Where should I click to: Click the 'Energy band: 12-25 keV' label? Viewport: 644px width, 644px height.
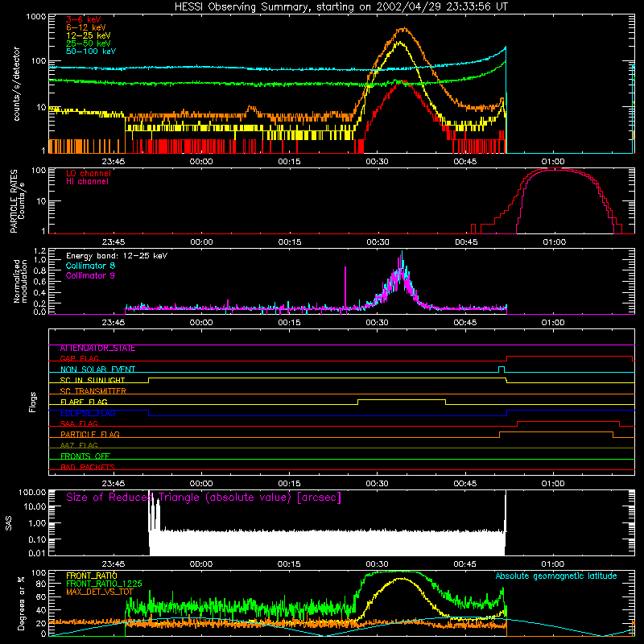tap(117, 256)
